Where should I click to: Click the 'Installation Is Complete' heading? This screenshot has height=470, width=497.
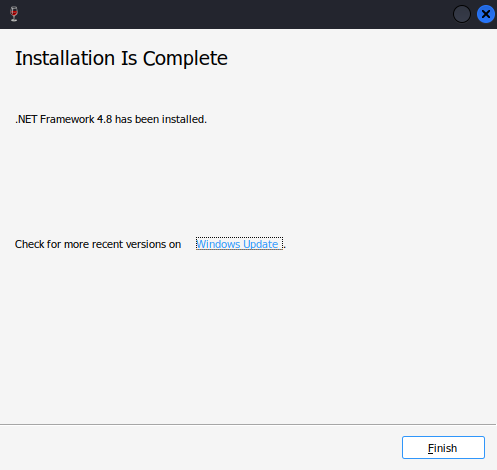(x=121, y=58)
